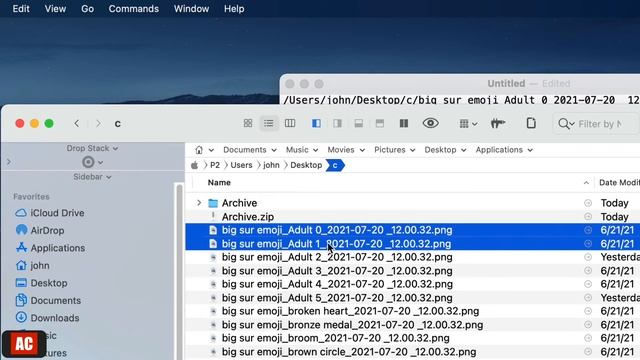
Task: Open the Window menu
Action: click(191, 9)
